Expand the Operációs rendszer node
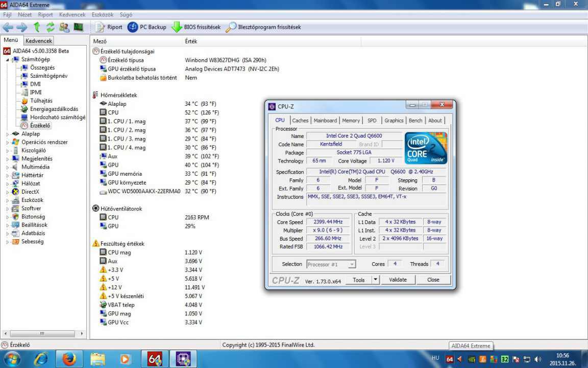 tap(7, 142)
